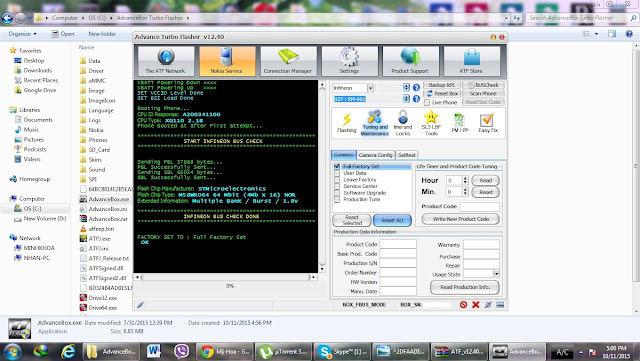Click the Explorer search box

[581, 18]
